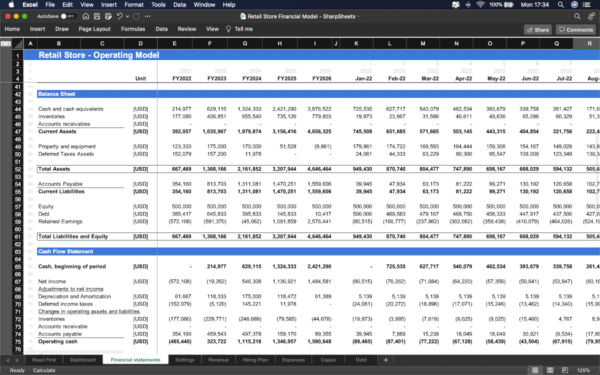
Task: Open the Dashboard sheet tab
Action: 83,360
